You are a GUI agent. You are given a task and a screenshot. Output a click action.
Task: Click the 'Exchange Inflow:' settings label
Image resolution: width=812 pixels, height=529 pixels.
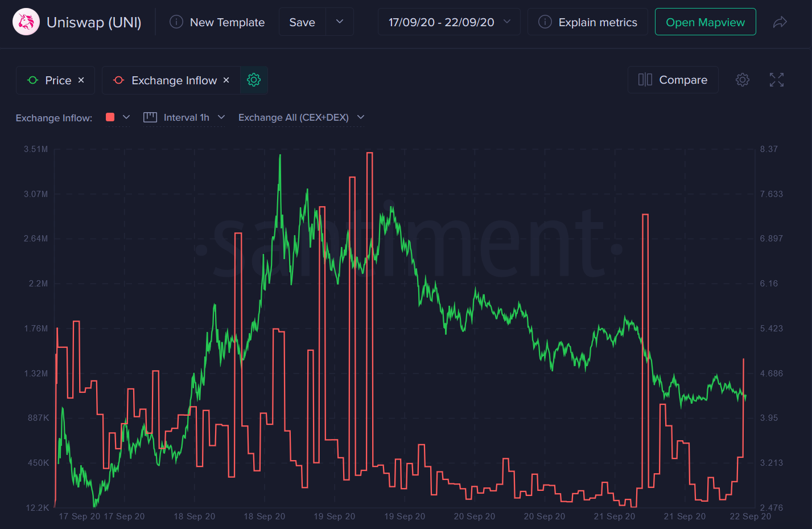click(x=54, y=118)
